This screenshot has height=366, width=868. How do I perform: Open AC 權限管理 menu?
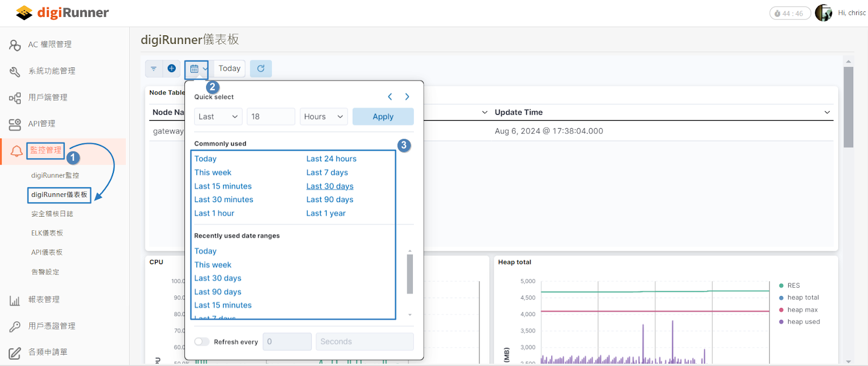click(x=50, y=45)
